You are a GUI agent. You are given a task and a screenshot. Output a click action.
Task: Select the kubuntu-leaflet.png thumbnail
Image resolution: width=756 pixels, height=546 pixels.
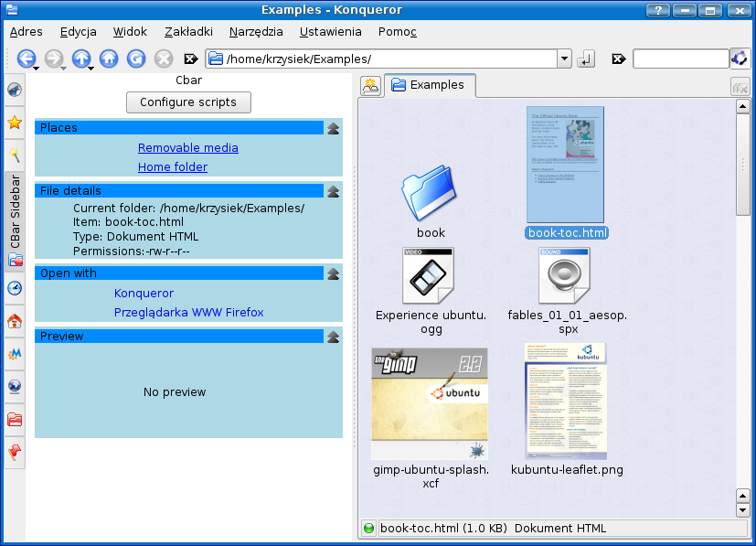pos(566,402)
